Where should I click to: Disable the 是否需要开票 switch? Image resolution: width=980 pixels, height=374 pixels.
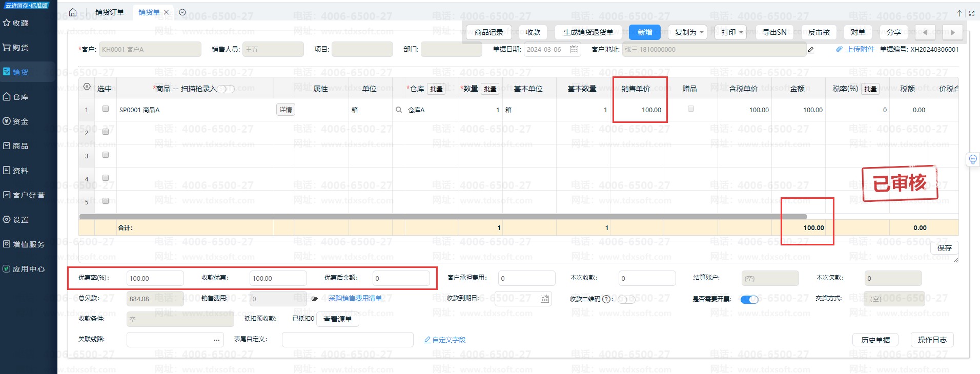point(749,299)
